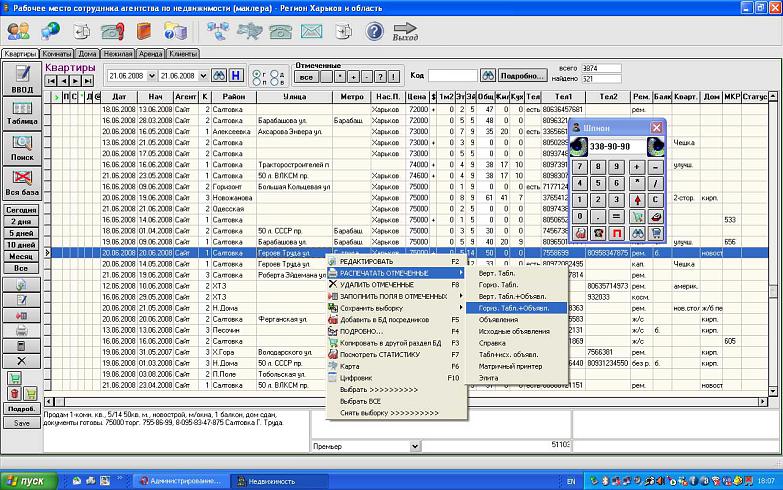Click the red arrow key in Шпион
The width and height of the screenshot is (783, 490).
(x=637, y=200)
